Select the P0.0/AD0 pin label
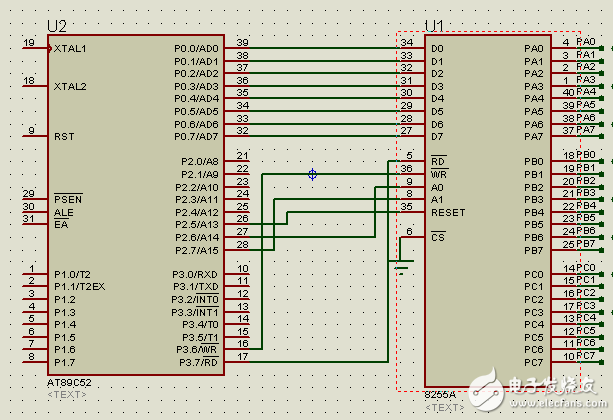The height and width of the screenshot is (420, 616). click(x=195, y=48)
